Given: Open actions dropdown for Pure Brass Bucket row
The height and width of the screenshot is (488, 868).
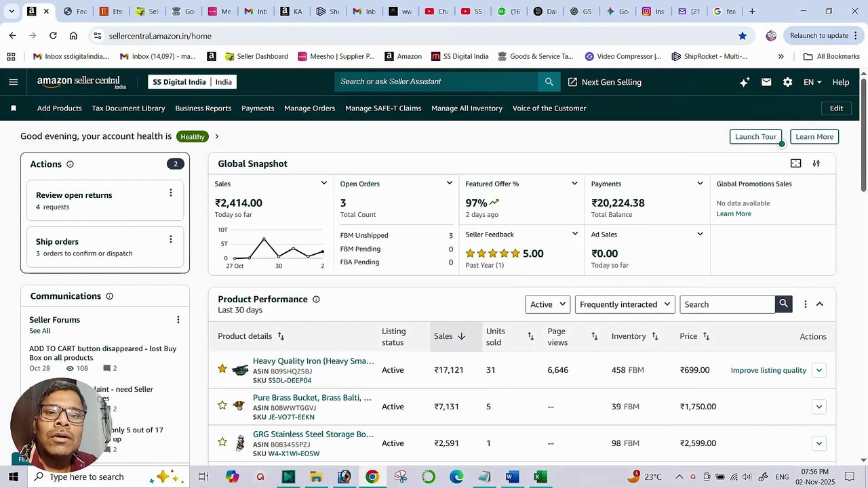Looking at the screenshot, I should click(818, 407).
